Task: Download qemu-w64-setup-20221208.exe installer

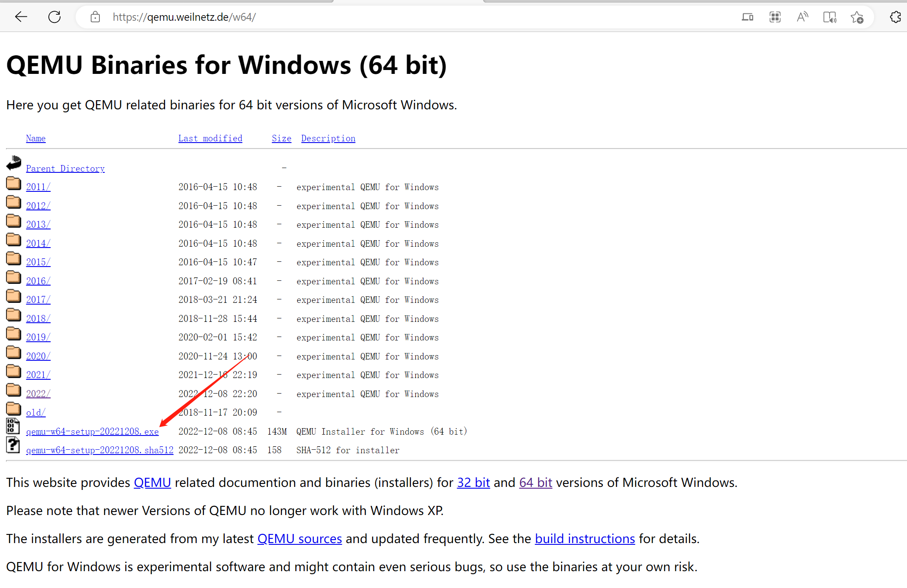Action: pyautogui.click(x=92, y=431)
